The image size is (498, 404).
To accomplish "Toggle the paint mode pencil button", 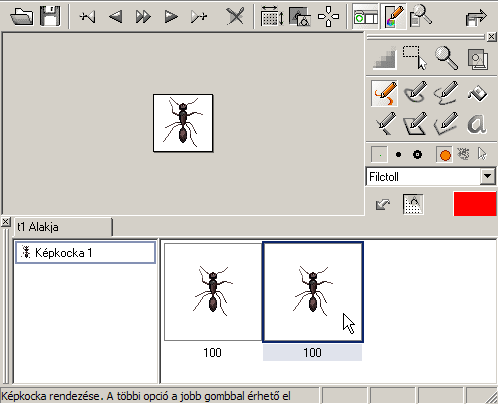I will (x=394, y=17).
